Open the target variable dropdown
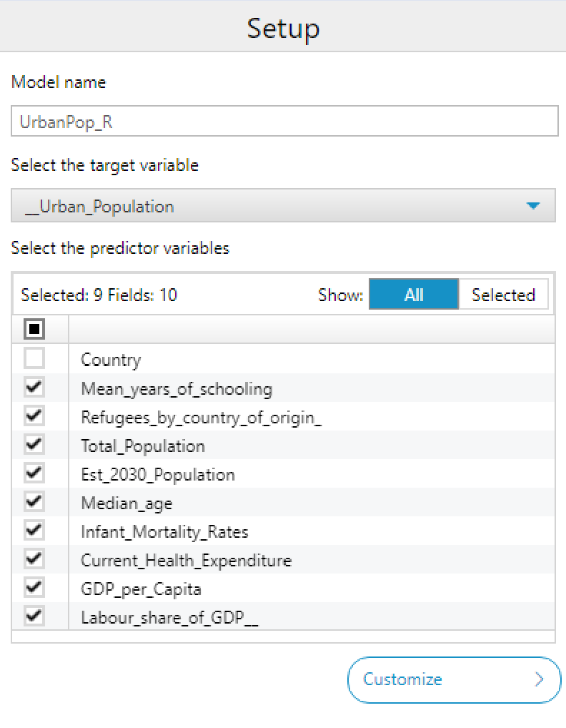Viewport: 566px width, 728px height. pos(283,206)
